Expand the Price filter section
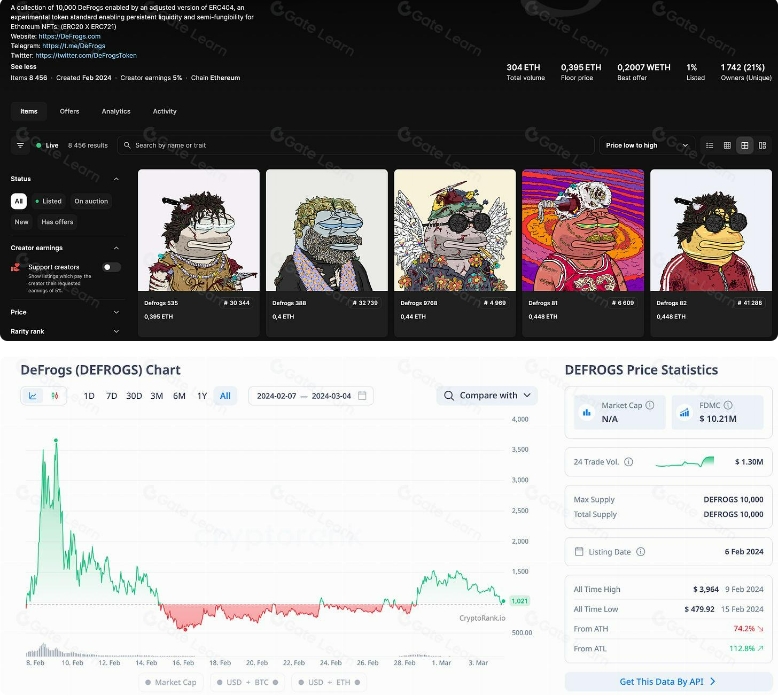779x696 pixels. [116, 312]
